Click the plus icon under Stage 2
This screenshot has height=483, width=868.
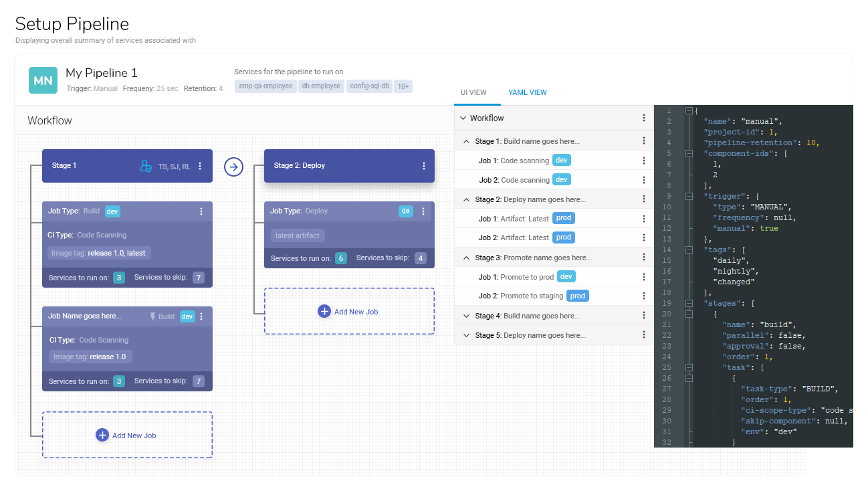pos(324,311)
